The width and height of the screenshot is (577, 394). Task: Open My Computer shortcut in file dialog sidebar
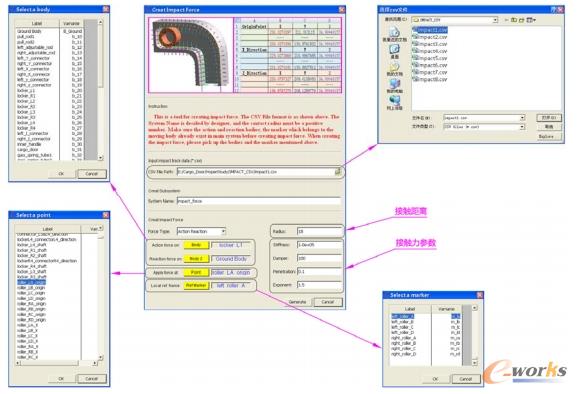tap(394, 86)
